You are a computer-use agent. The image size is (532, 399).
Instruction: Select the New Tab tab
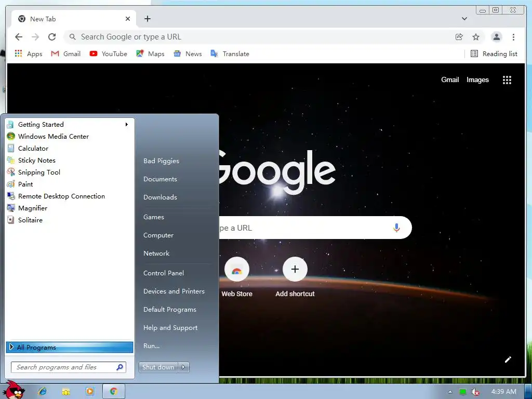[x=73, y=19]
